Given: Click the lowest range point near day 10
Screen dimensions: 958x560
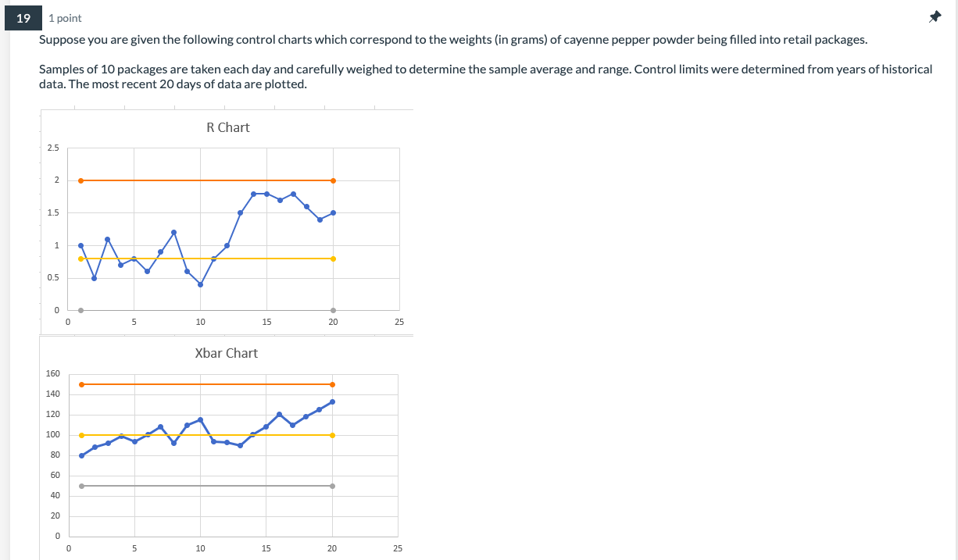Looking at the screenshot, I should [200, 285].
